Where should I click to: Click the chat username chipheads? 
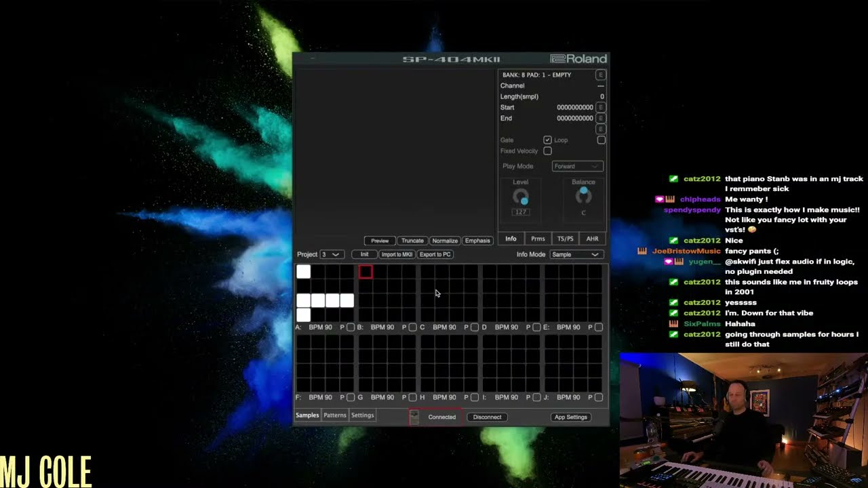pos(700,199)
